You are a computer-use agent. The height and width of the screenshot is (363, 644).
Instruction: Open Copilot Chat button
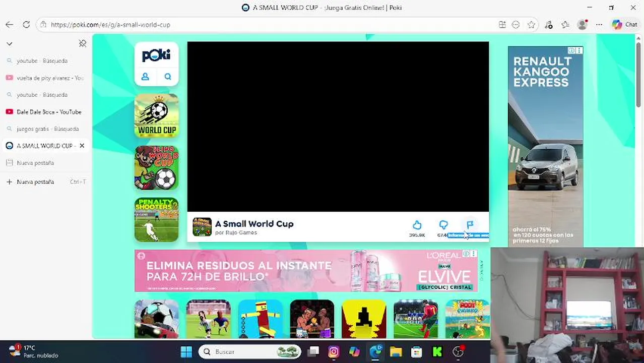click(x=625, y=24)
